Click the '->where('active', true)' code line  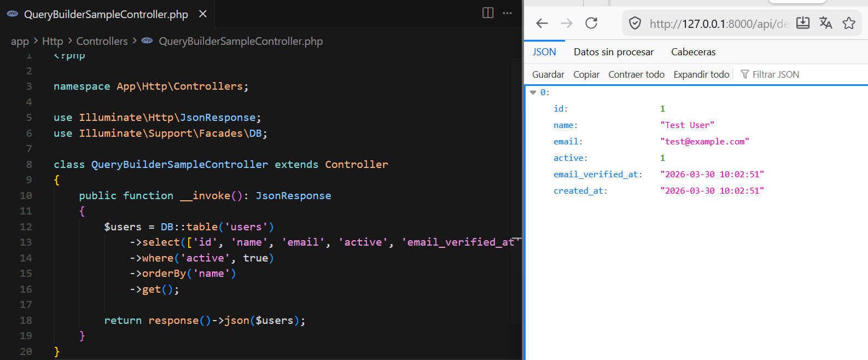[x=202, y=258]
